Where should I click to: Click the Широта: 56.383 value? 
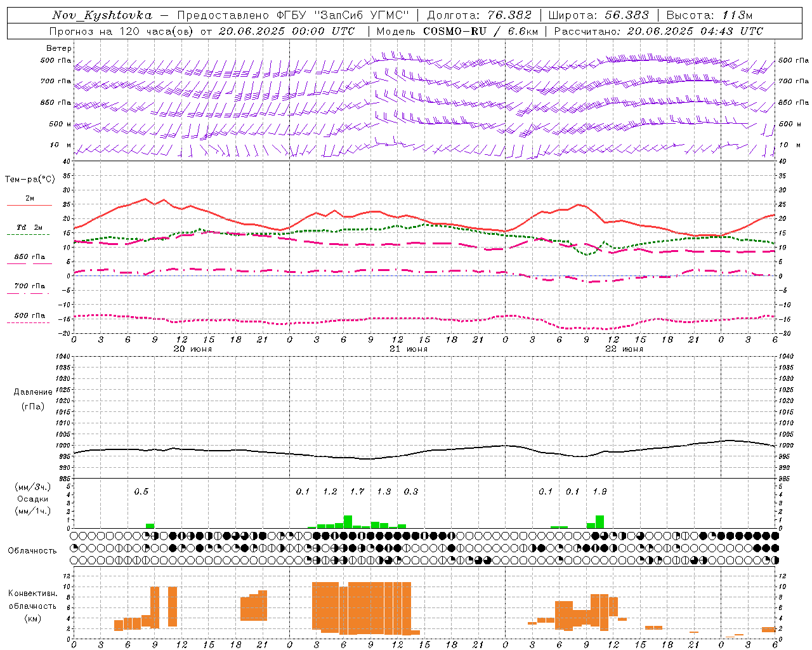point(598,15)
